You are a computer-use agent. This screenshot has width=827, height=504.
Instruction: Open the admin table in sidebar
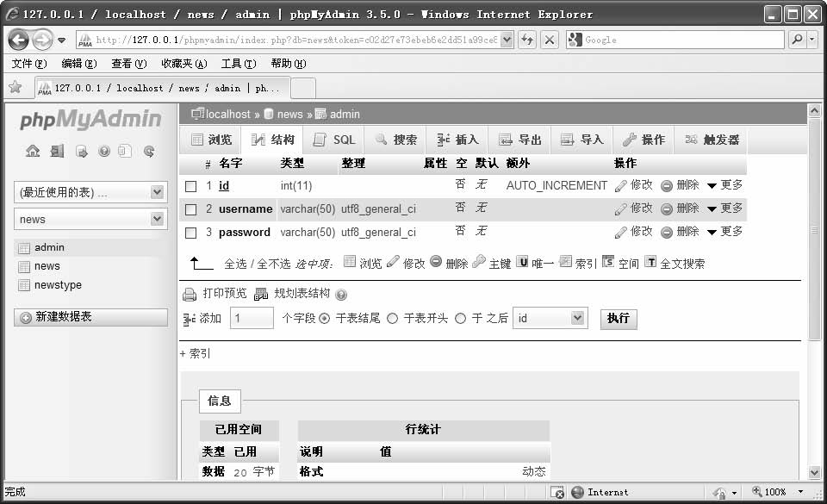pyautogui.click(x=49, y=248)
